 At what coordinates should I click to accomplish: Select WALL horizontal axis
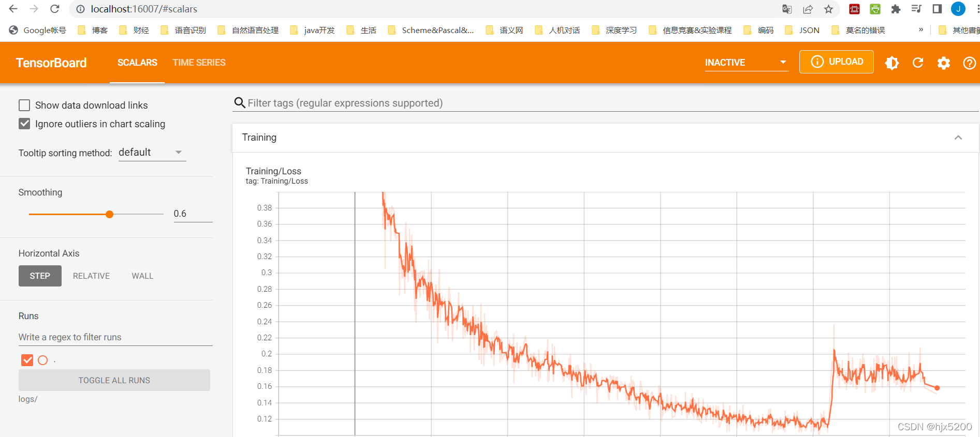[x=142, y=276]
